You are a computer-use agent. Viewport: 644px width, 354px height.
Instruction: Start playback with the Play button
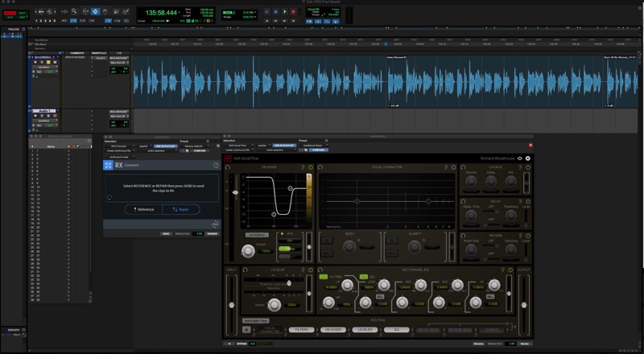(285, 12)
